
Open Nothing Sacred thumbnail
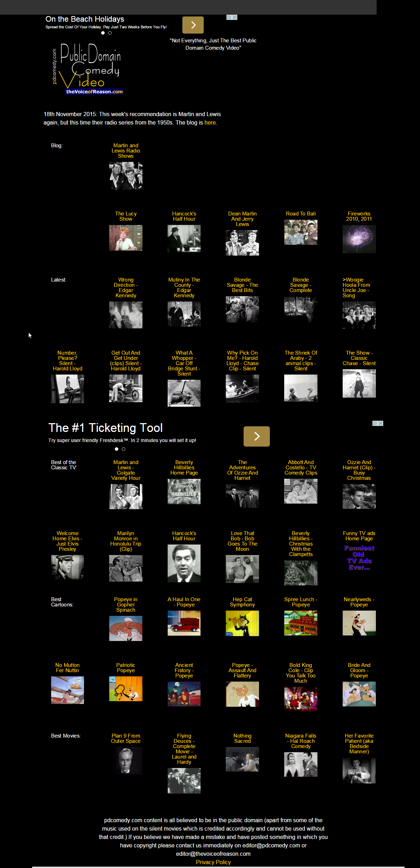pos(242,759)
